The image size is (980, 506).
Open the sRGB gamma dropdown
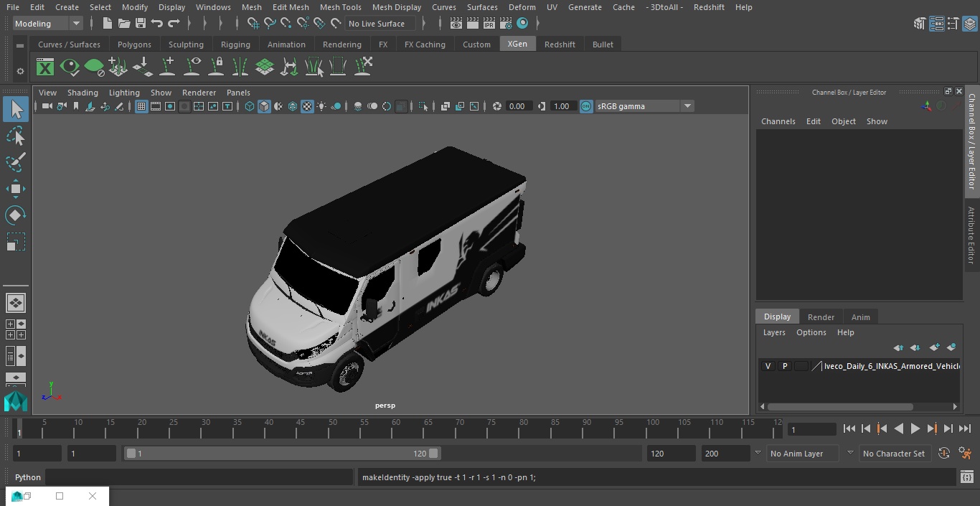[x=644, y=106]
